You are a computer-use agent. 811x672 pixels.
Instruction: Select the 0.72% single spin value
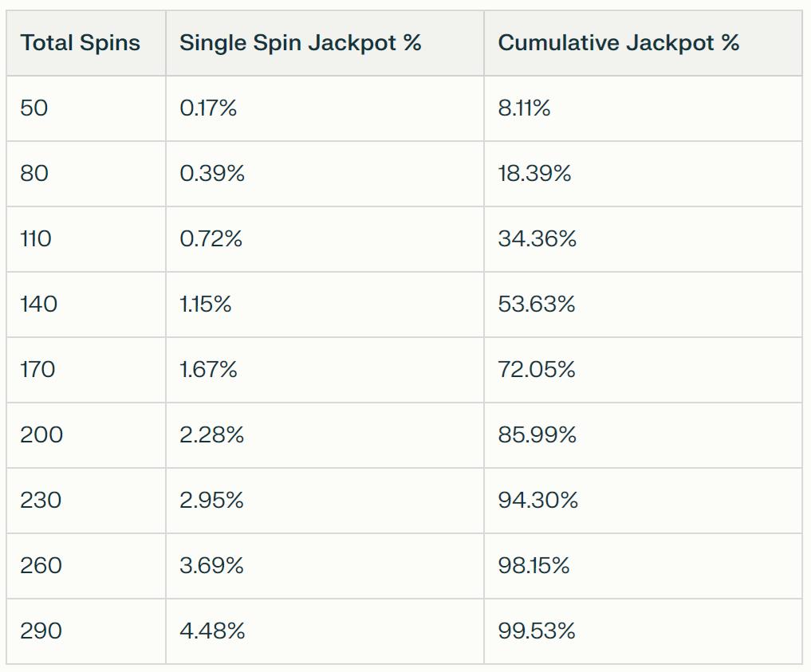pyautogui.click(x=211, y=239)
